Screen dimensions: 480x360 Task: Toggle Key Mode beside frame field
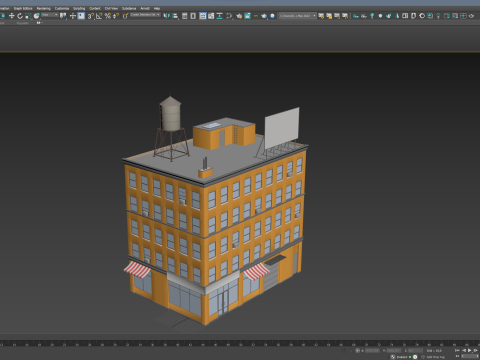pyautogui.click(x=457, y=356)
